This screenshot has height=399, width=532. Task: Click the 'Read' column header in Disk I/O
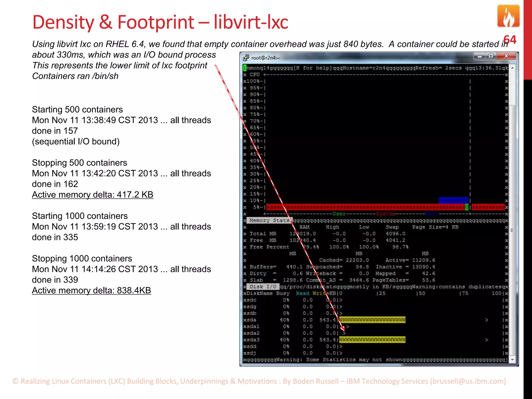tap(303, 294)
